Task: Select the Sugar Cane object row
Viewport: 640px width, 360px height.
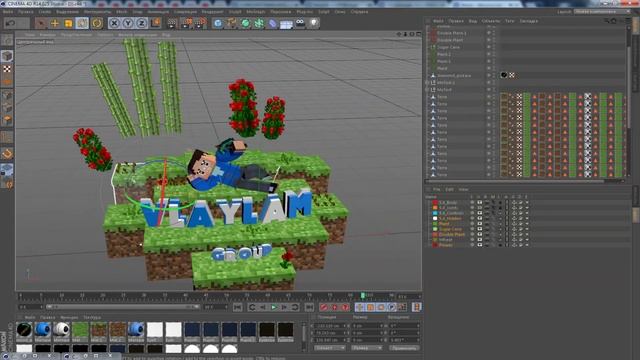Action: click(448, 47)
